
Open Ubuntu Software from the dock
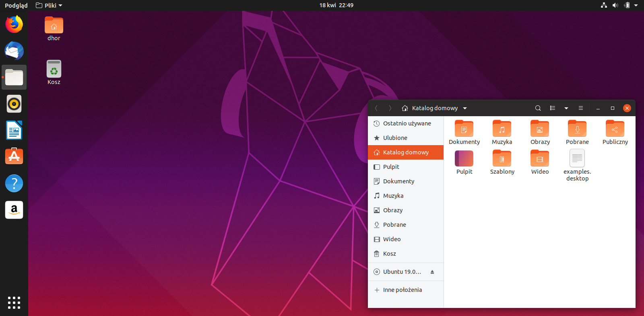click(x=14, y=156)
